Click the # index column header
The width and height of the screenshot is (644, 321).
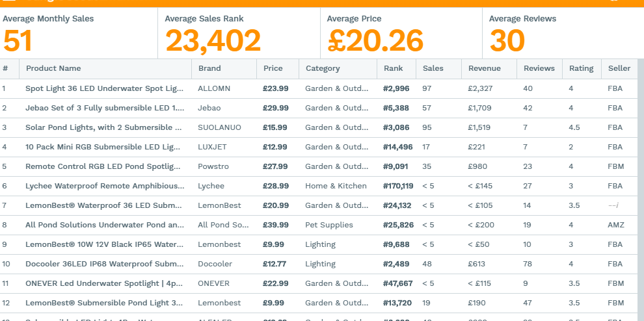5,68
